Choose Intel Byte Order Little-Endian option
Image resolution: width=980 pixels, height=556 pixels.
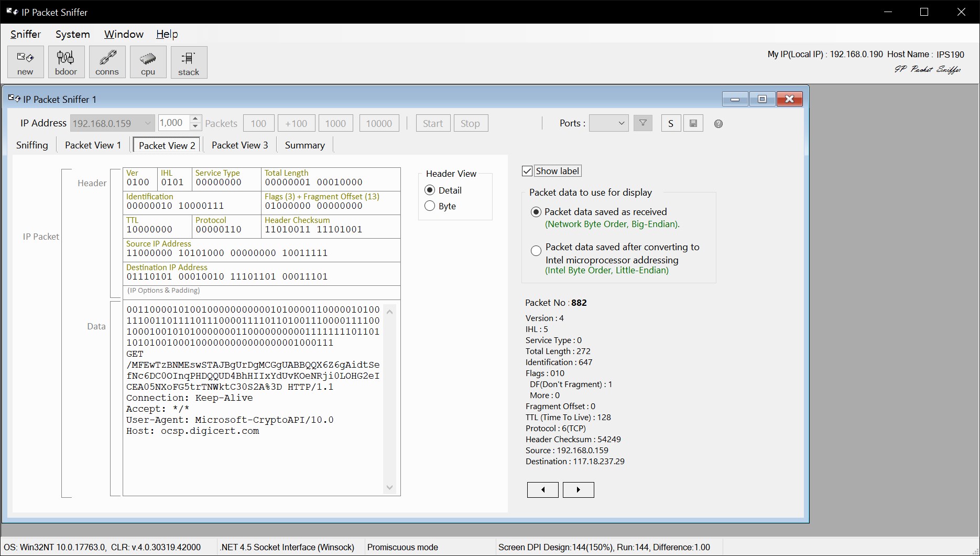536,250
